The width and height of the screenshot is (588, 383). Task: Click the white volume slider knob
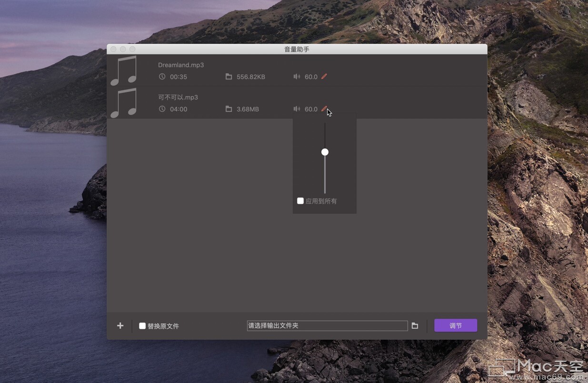click(x=325, y=152)
